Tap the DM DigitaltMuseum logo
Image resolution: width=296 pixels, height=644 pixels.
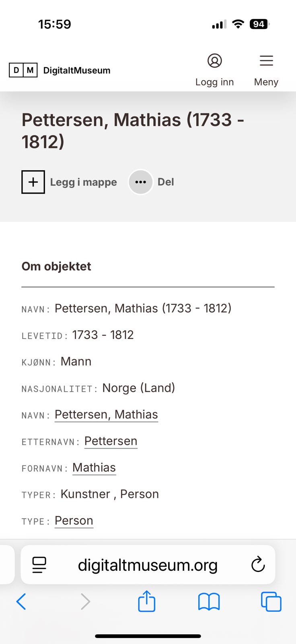(60, 70)
